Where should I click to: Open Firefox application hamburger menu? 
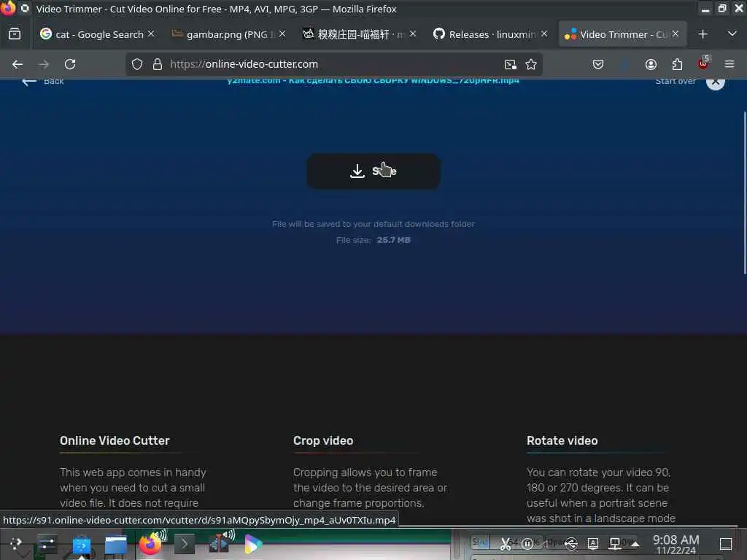click(x=729, y=64)
